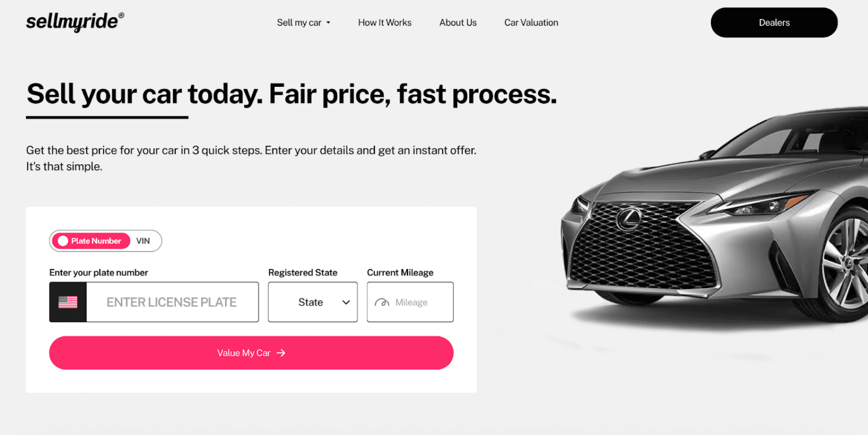The height and width of the screenshot is (435, 868).
Task: Select the Plate Number option
Action: pyautogui.click(x=91, y=241)
